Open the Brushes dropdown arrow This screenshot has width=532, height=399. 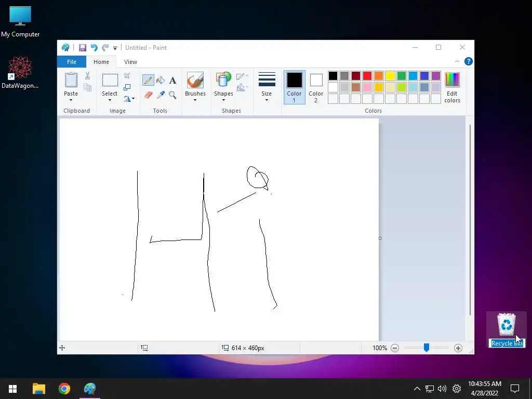[195, 100]
